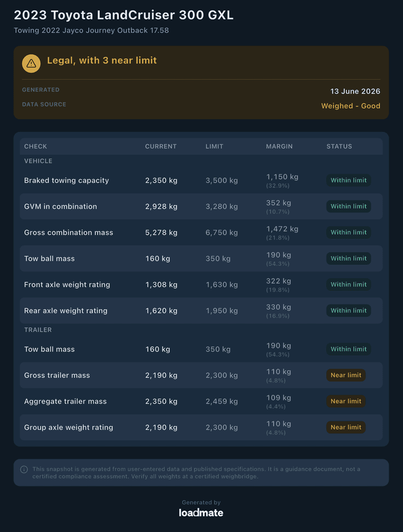Image resolution: width=403 pixels, height=532 pixels.
Task: Click Tow ball mass in the Vehicle section
Action: [x=49, y=259]
